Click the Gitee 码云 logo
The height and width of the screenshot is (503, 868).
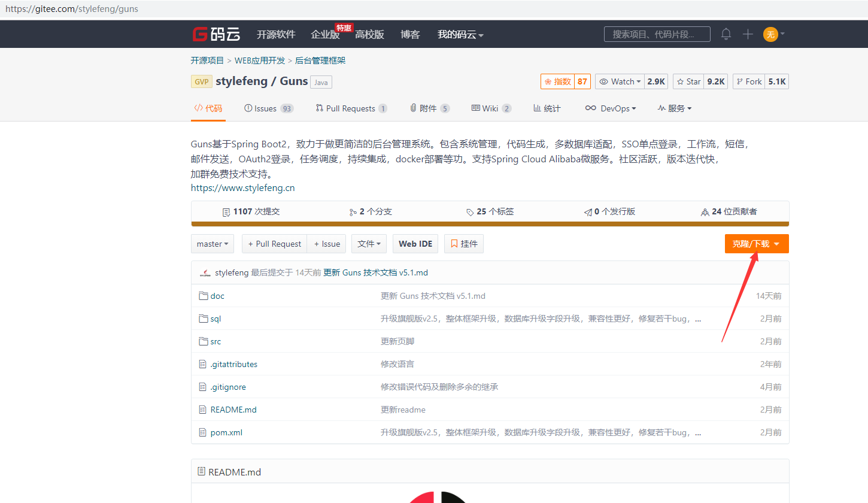216,34
